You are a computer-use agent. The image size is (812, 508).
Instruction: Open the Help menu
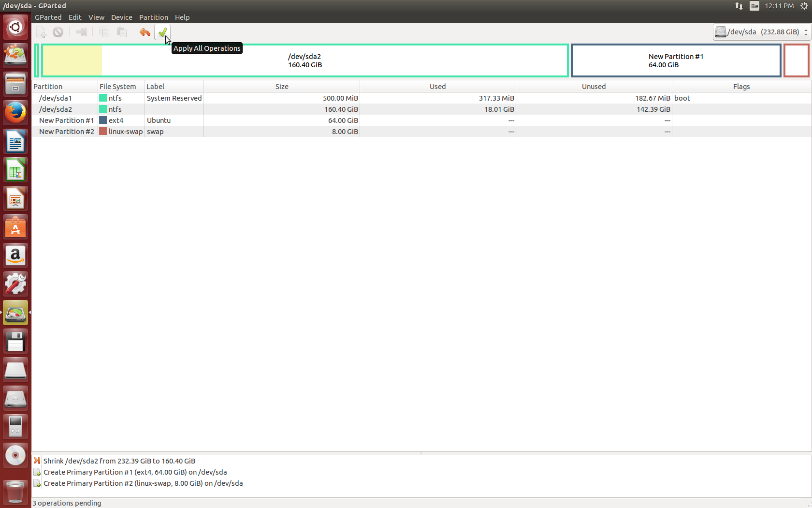[x=182, y=17]
